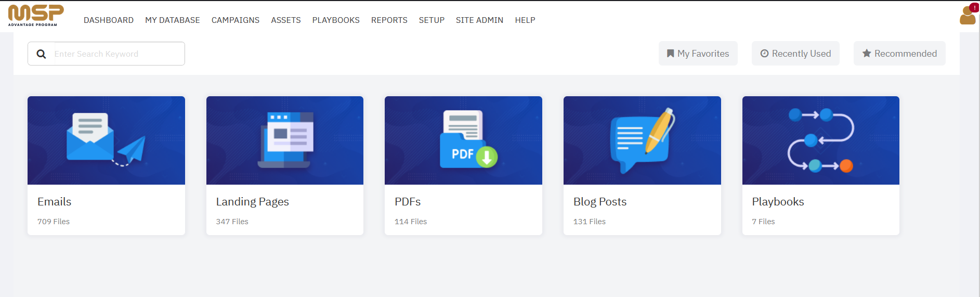Open the PDFs category title
980x297 pixels.
[x=408, y=202]
